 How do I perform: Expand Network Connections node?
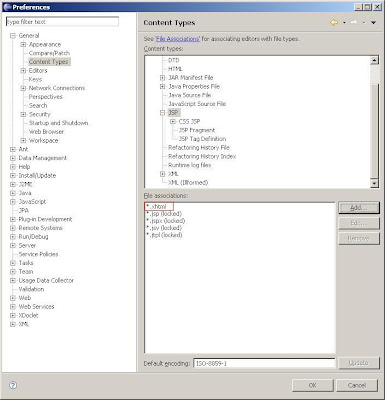(x=23, y=88)
